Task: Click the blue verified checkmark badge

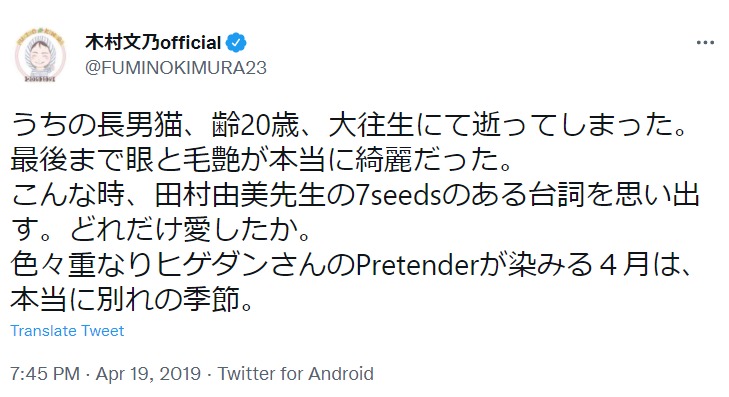Action: click(x=236, y=43)
